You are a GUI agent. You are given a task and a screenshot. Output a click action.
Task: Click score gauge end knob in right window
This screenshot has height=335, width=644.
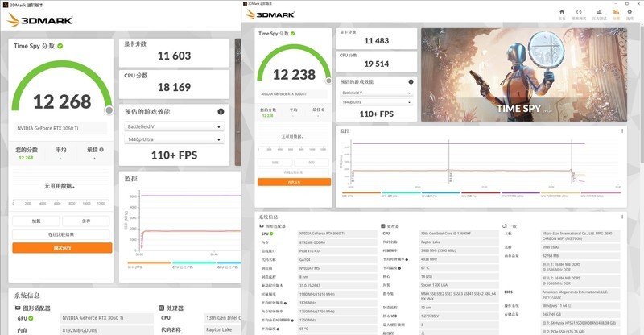[328, 81]
